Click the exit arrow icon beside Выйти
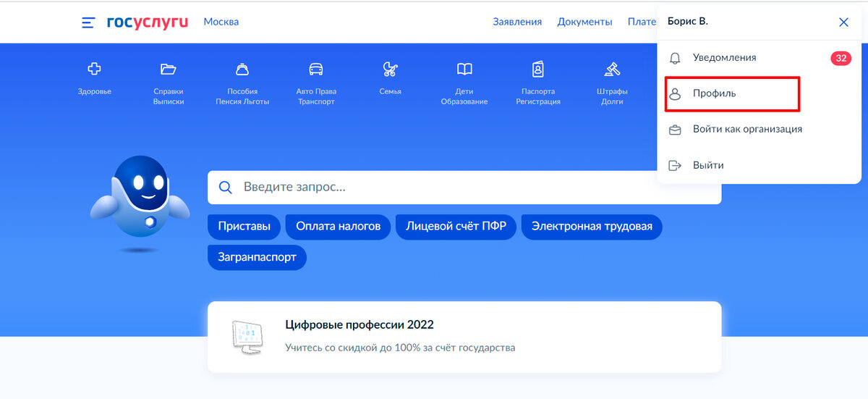This screenshot has height=399, width=868. pyautogui.click(x=675, y=165)
